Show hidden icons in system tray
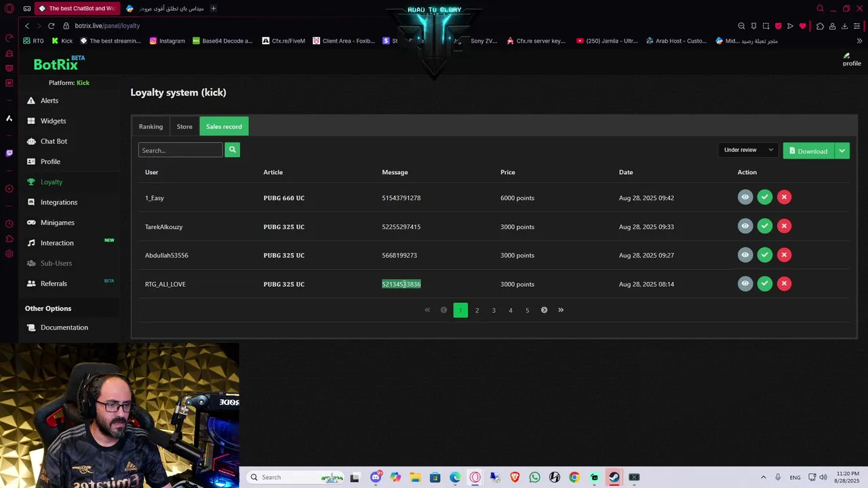This screenshot has height=488, width=868. pos(763,477)
